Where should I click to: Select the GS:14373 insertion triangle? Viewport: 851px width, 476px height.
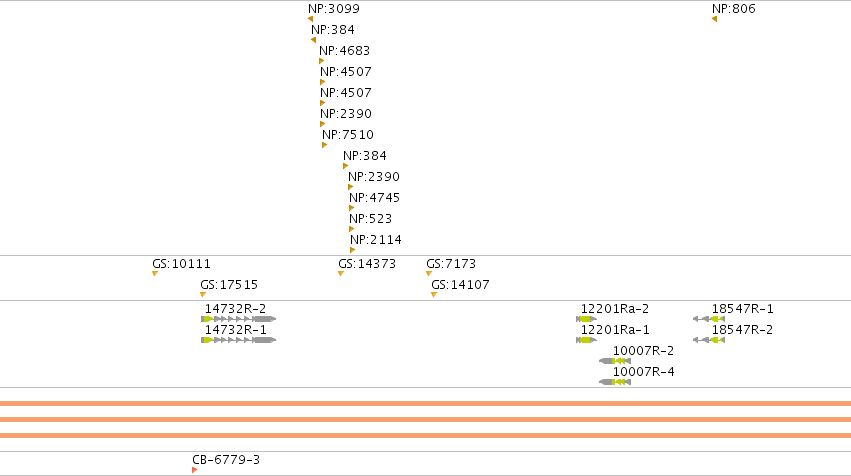click(x=341, y=274)
